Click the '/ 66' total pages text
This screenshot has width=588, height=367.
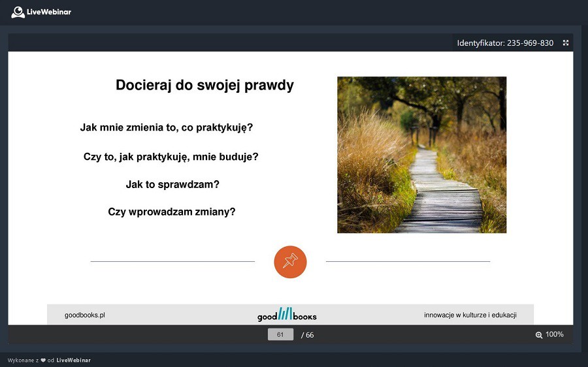(308, 335)
